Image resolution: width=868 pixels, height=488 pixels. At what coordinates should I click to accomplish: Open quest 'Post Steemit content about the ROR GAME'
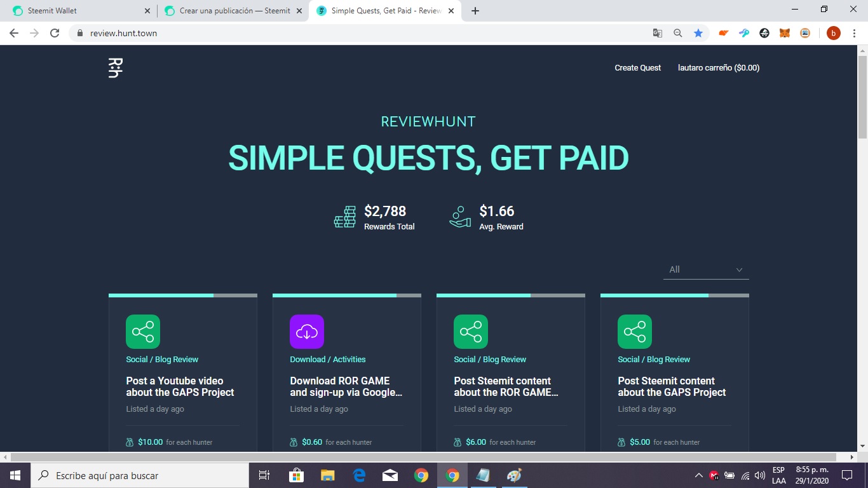pos(506,387)
